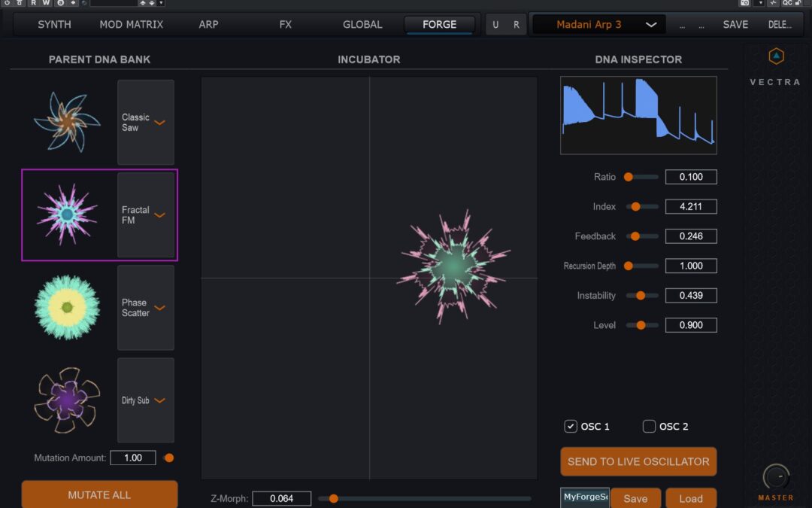This screenshot has width=812, height=508.
Task: Choose the Dirty Sub parent DNA icon
Action: coord(67,400)
